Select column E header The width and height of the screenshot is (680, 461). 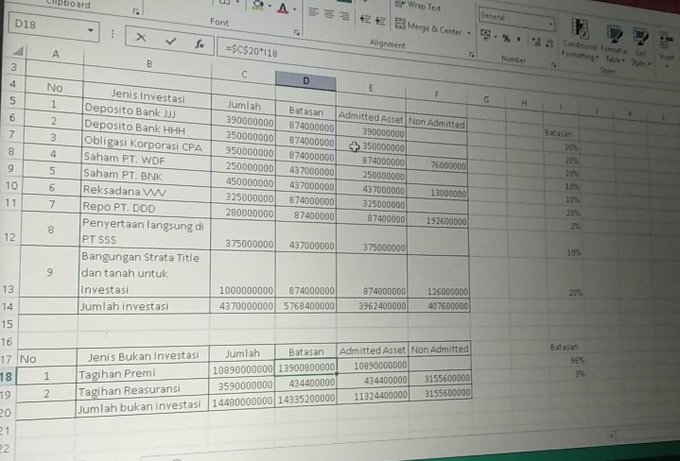tap(371, 88)
